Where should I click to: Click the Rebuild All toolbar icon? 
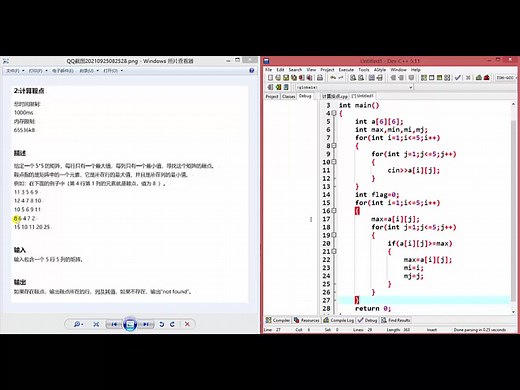click(447, 78)
